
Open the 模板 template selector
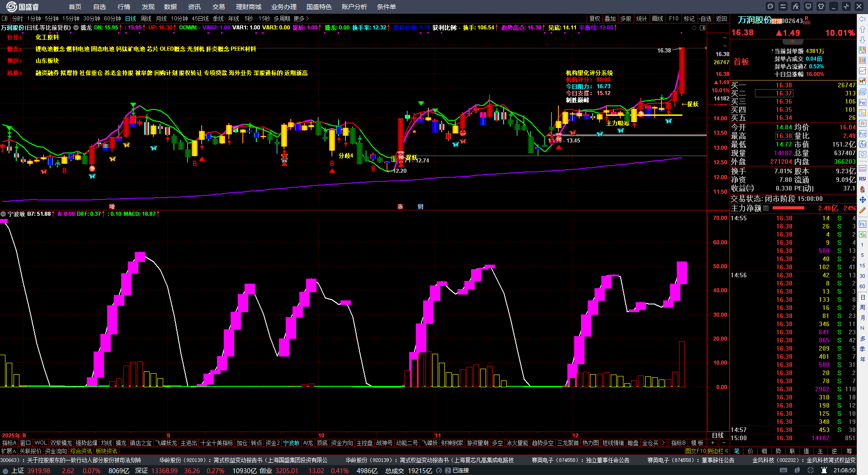click(697, 443)
